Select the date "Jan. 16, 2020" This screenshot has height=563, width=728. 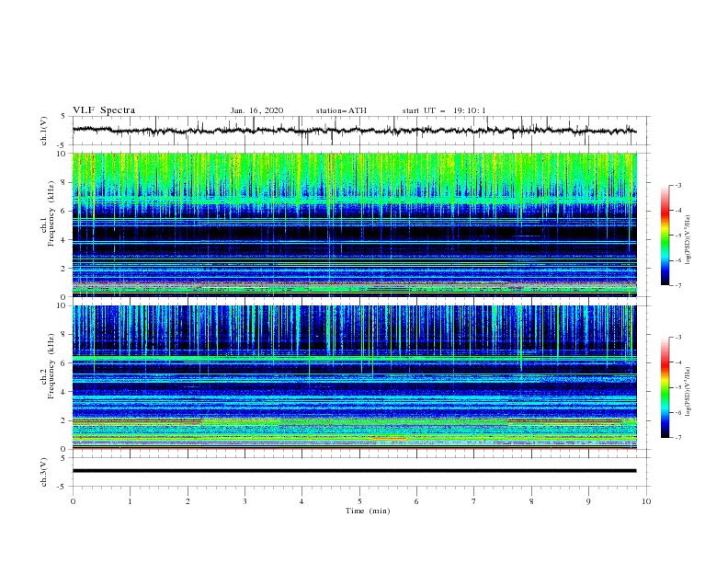256,110
